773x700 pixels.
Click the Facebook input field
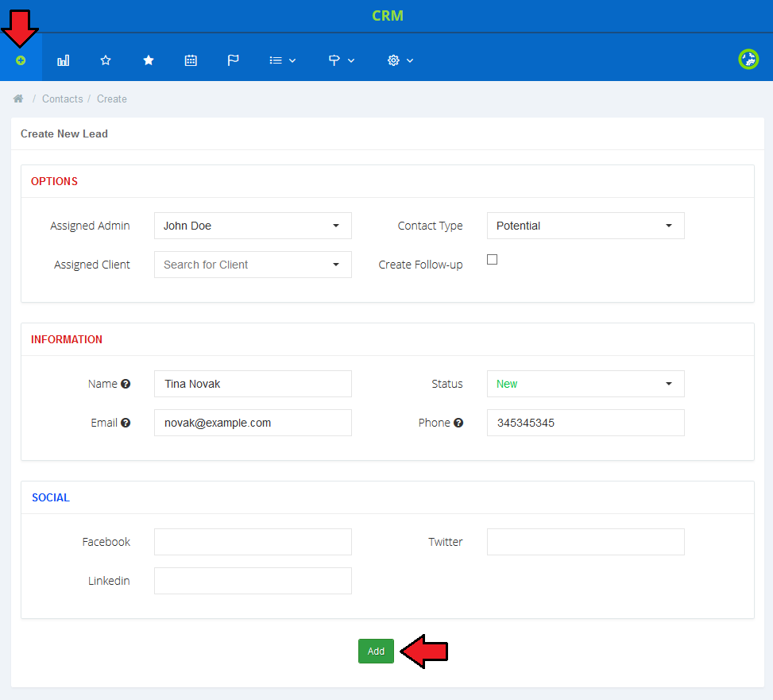253,542
